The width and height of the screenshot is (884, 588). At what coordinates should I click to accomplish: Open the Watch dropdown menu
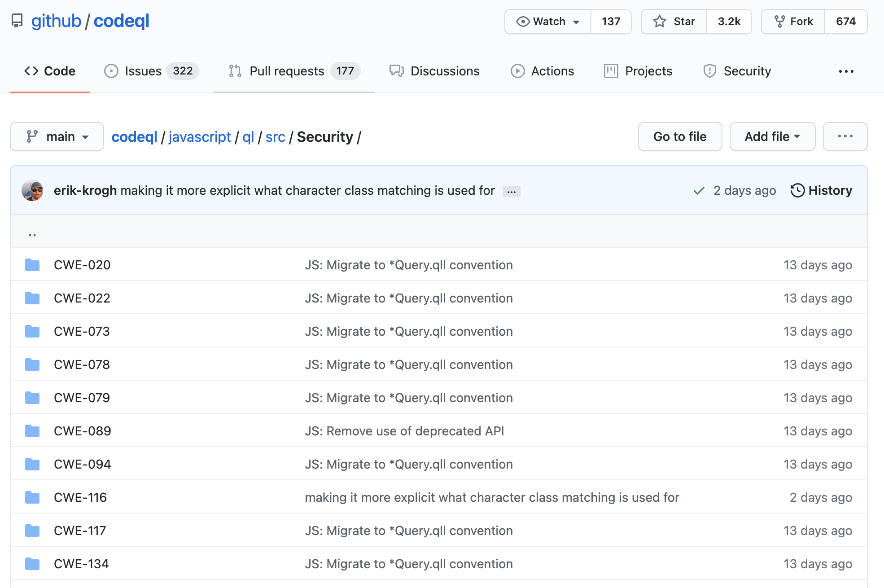click(x=548, y=22)
